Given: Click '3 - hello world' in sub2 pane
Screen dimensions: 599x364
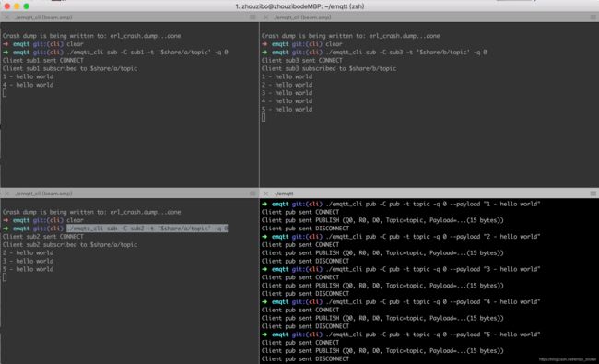Looking at the screenshot, I should click(28, 262).
